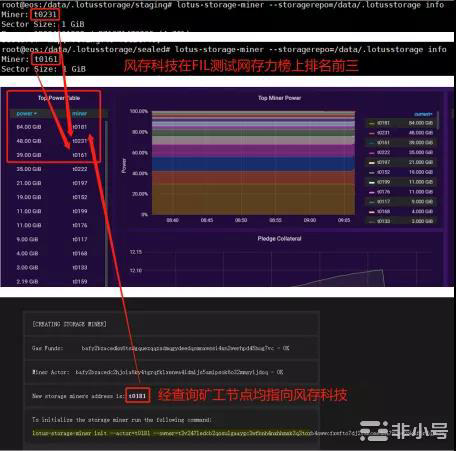Click the t0176 legend color marker
The height and width of the screenshot is (451, 456).
tap(371, 192)
